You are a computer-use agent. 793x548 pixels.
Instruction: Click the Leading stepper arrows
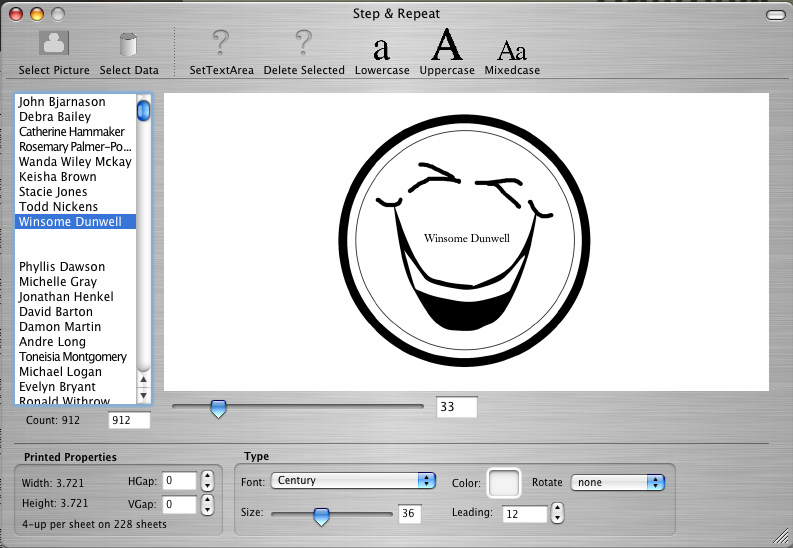(557, 513)
